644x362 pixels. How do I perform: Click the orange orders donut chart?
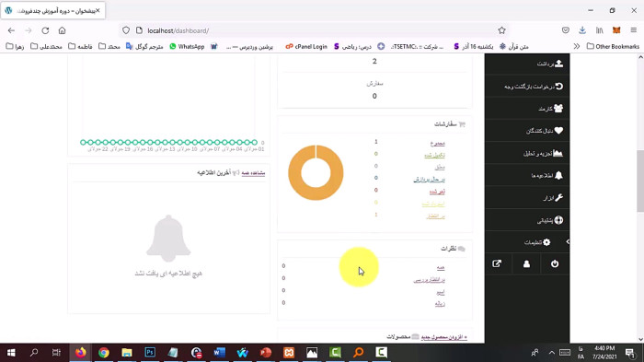click(x=316, y=173)
